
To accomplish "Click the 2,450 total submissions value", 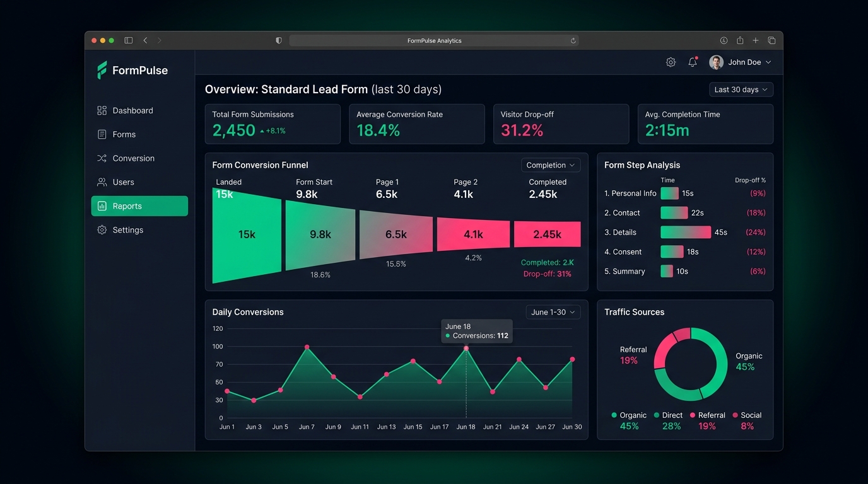I will click(233, 130).
